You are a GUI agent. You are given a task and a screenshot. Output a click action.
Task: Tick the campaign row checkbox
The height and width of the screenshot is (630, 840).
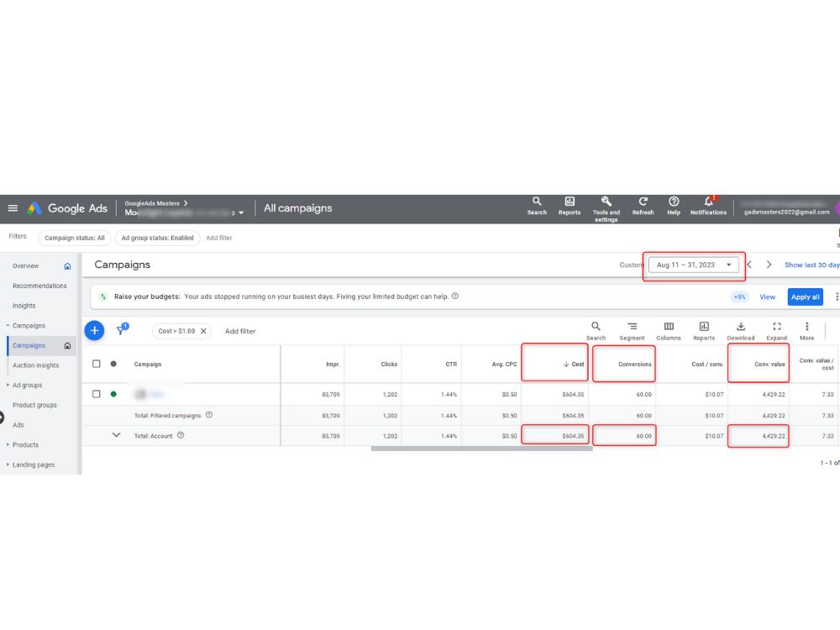point(97,394)
